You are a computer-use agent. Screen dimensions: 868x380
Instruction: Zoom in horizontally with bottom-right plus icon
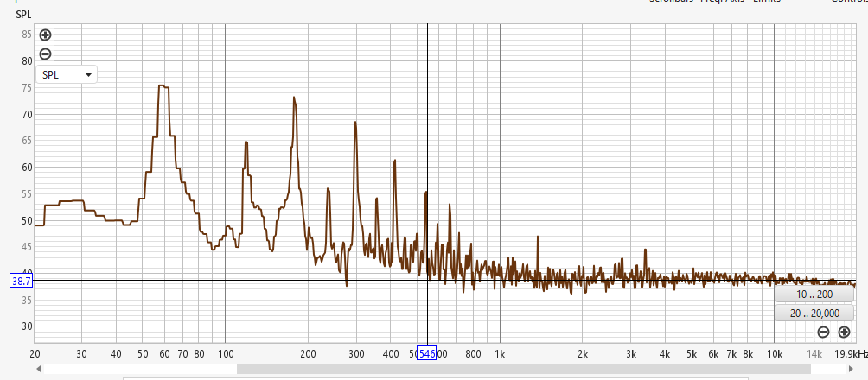844,332
